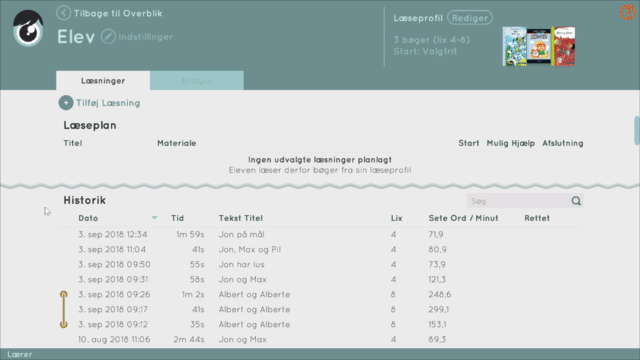Click the Start column header in Læseplan
The width and height of the screenshot is (640, 360).
point(469,143)
